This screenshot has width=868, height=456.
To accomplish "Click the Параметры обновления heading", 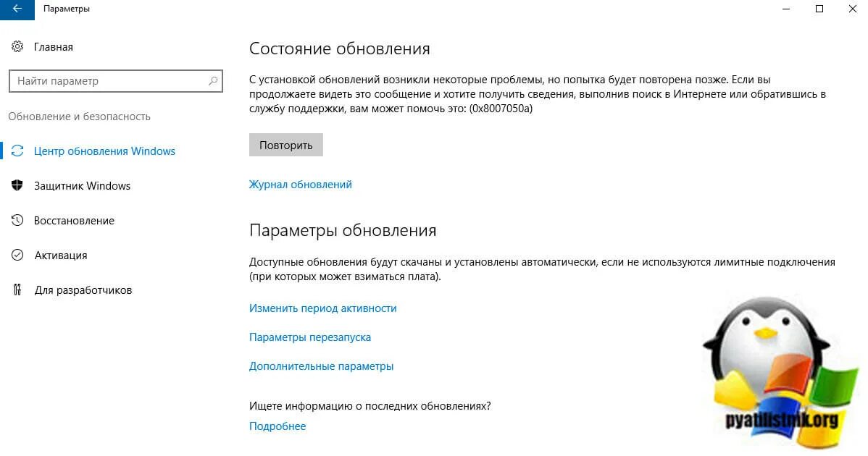I will point(343,230).
